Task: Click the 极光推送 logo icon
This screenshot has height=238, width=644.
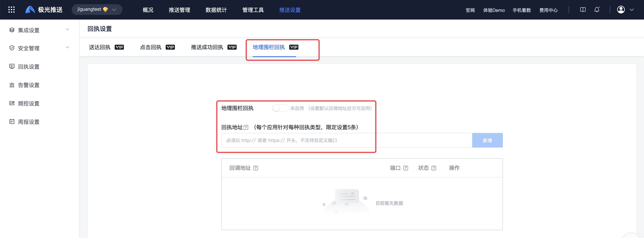Action: pyautogui.click(x=30, y=10)
